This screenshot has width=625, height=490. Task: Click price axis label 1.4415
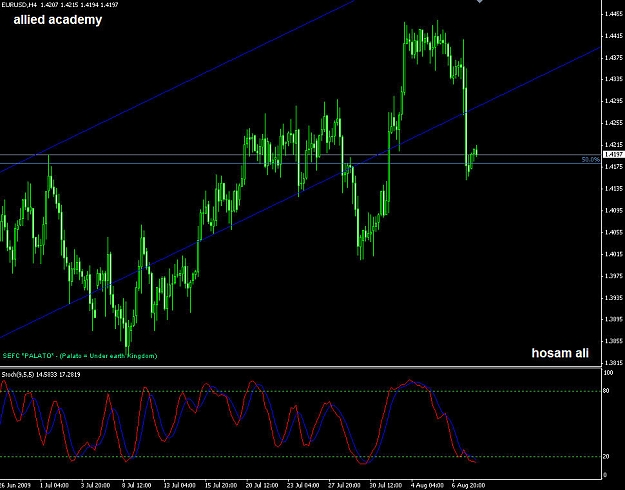(x=614, y=36)
